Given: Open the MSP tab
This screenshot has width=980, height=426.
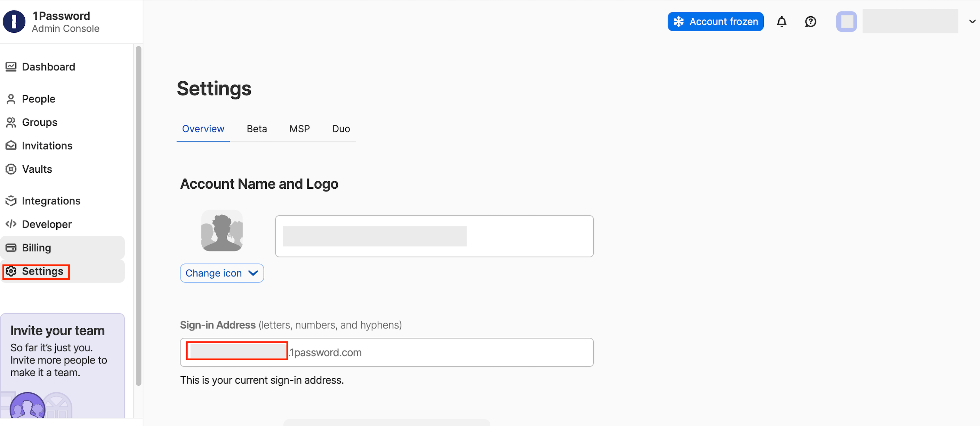Looking at the screenshot, I should pyautogui.click(x=299, y=129).
